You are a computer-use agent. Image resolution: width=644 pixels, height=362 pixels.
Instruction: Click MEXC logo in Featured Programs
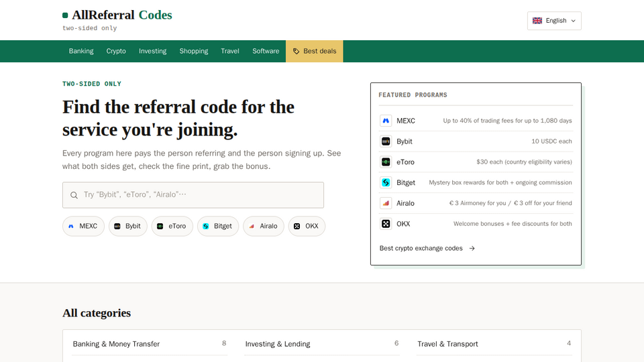coord(386,121)
